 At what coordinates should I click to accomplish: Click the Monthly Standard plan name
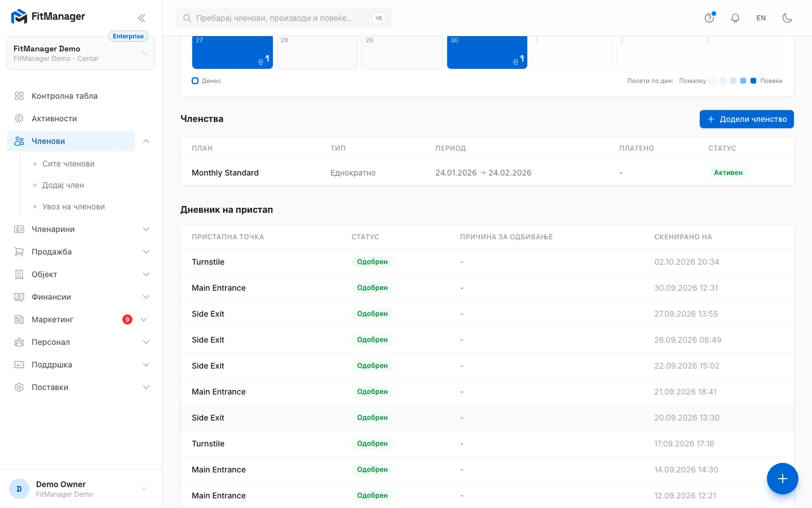coord(225,173)
